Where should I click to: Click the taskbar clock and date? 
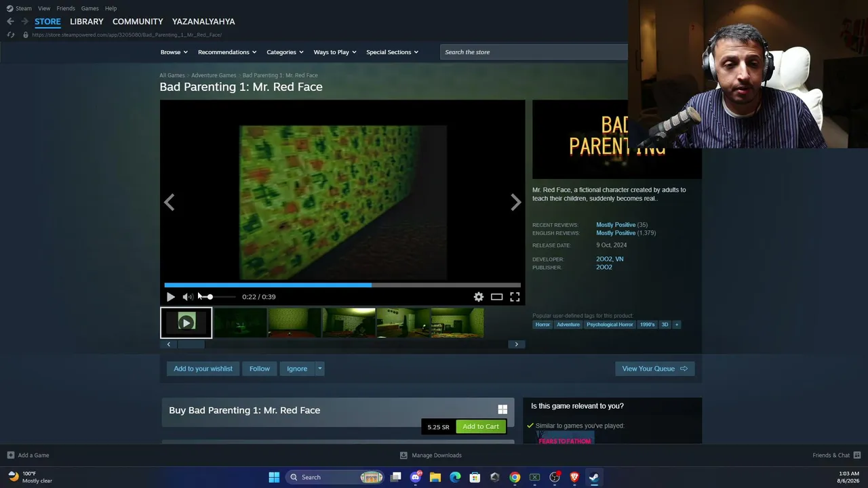pos(849,477)
